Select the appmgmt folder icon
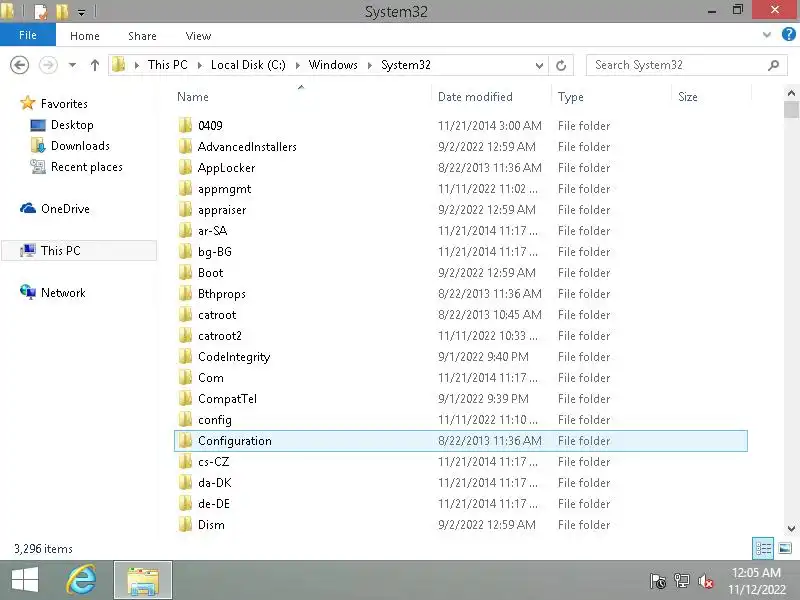The height and width of the screenshot is (600, 800). [x=185, y=189]
